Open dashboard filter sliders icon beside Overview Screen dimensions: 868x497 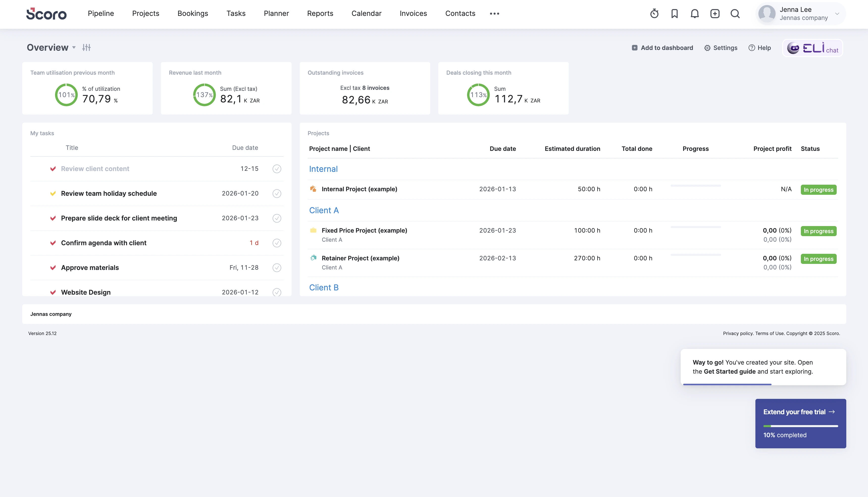[86, 47]
